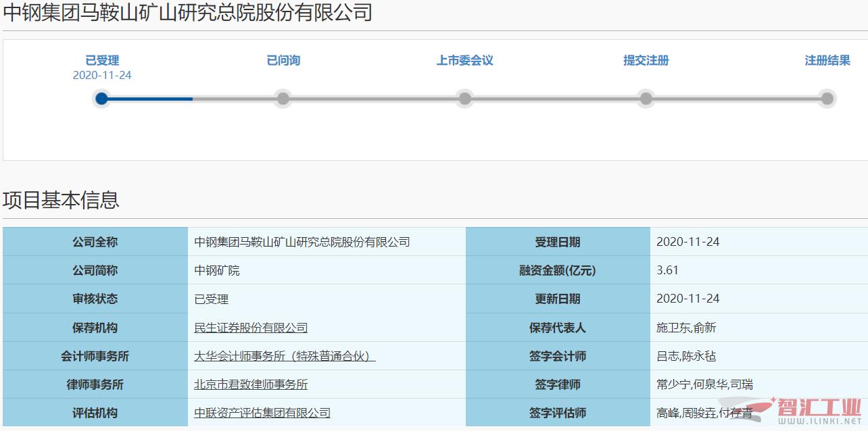This screenshot has width=868, height=431.
Task: Click the page title company name heading
Action: click(x=188, y=12)
